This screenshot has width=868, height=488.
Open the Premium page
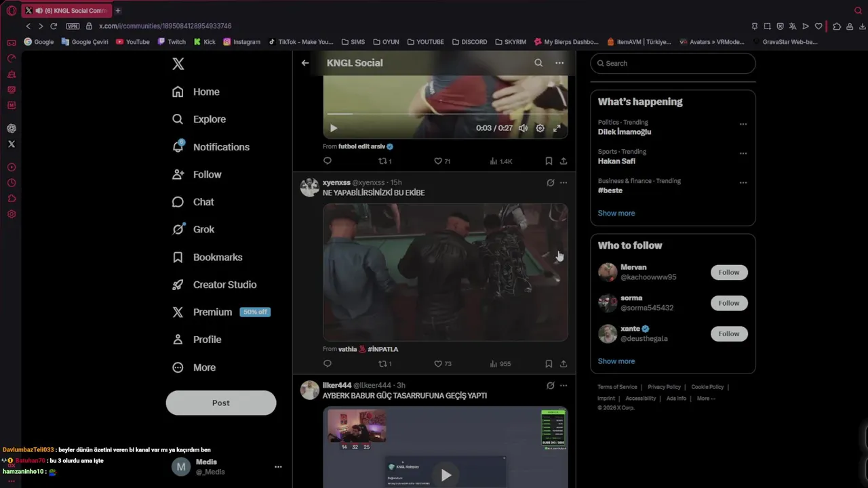point(221,312)
